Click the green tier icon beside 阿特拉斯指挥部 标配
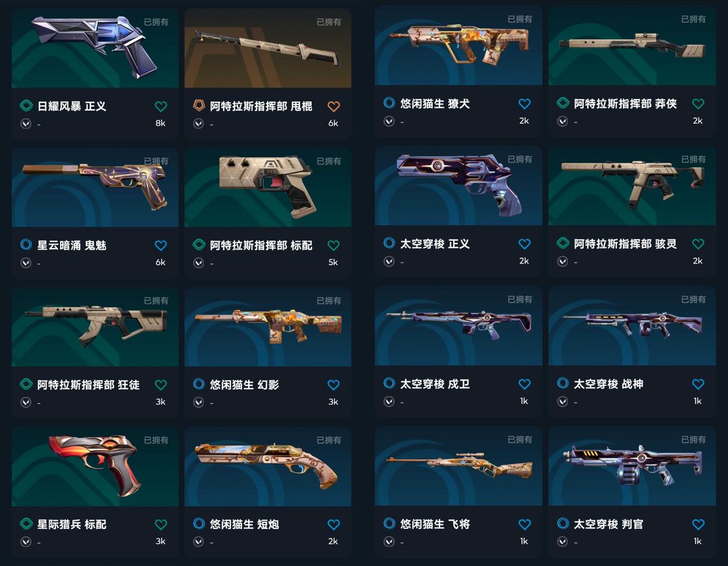Image resolution: width=728 pixels, height=566 pixels. point(199,245)
